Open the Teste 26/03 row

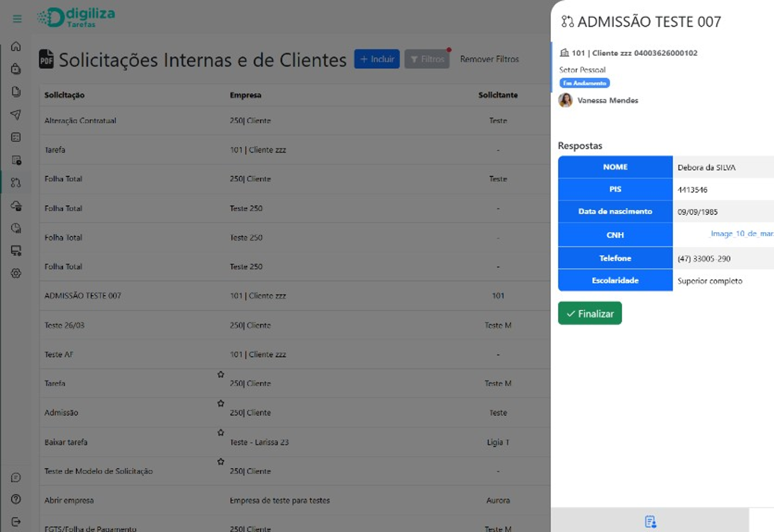coord(295,325)
